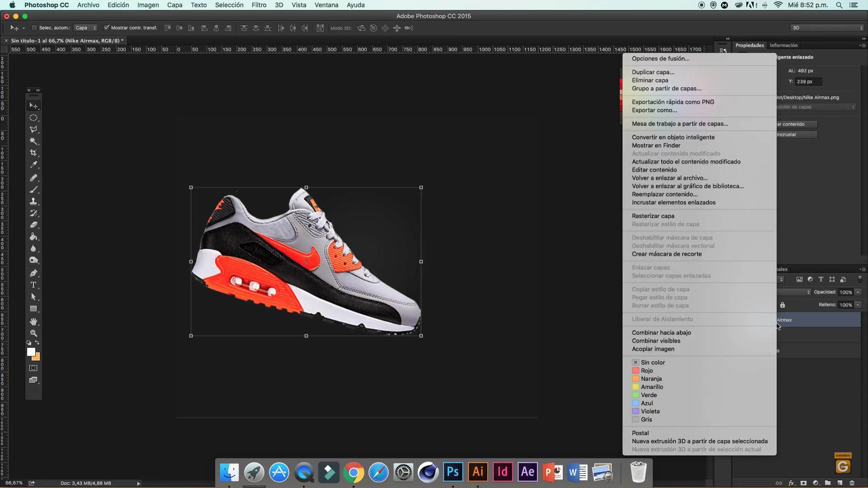
Task: Add a layer mask from Layers footer
Action: click(x=803, y=483)
